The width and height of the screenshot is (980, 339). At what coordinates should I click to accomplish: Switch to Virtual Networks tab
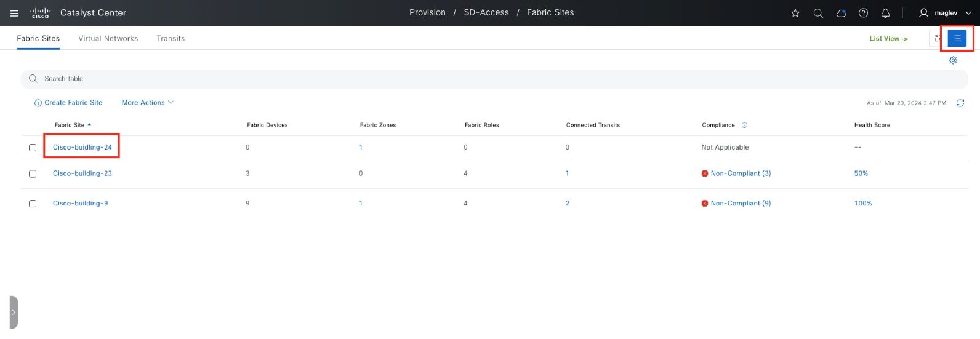(108, 38)
